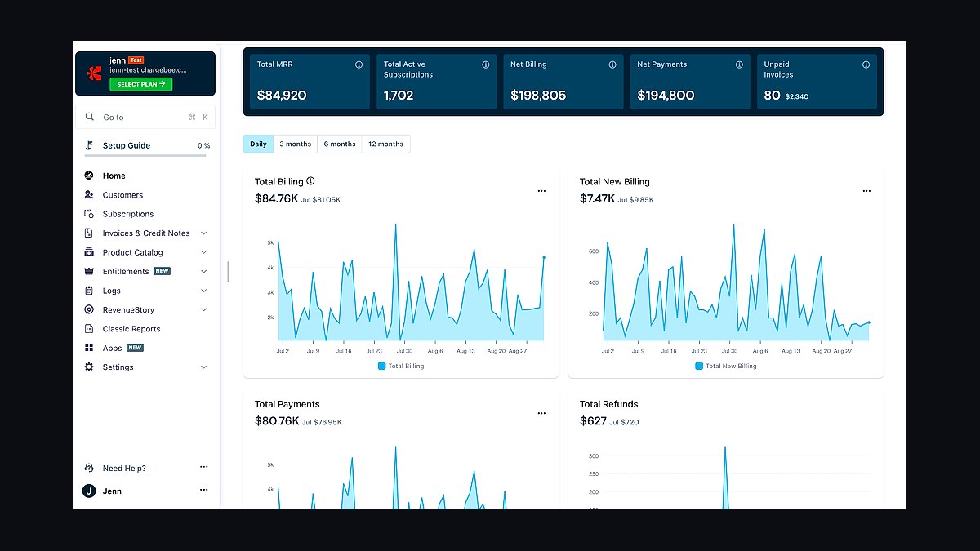Open Customers in sidebar
This screenshot has height=551, width=980.
(x=122, y=195)
